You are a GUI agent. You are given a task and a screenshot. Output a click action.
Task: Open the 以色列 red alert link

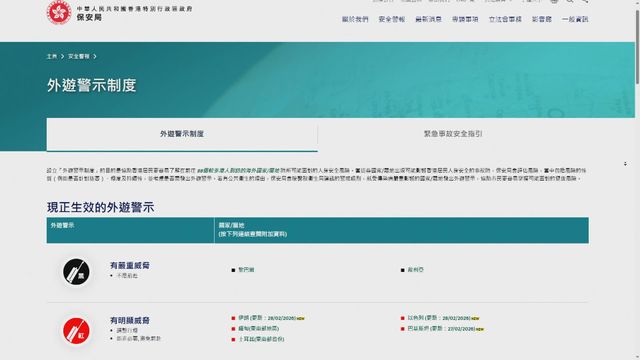click(440, 318)
